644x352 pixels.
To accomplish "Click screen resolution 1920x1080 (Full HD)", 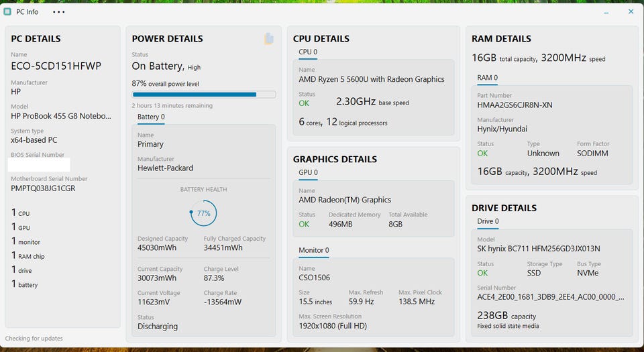I will (333, 326).
